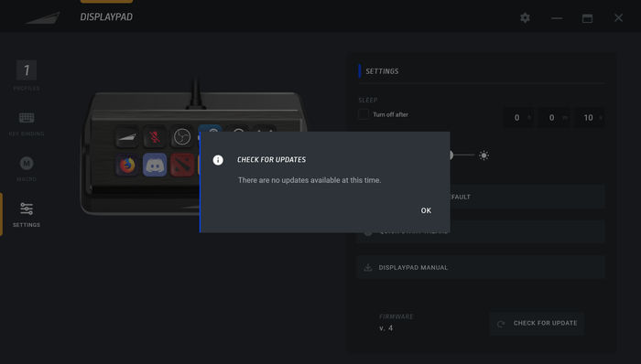Click the info icon in the dialog
Image resolution: width=641 pixels, height=364 pixels.
point(218,160)
